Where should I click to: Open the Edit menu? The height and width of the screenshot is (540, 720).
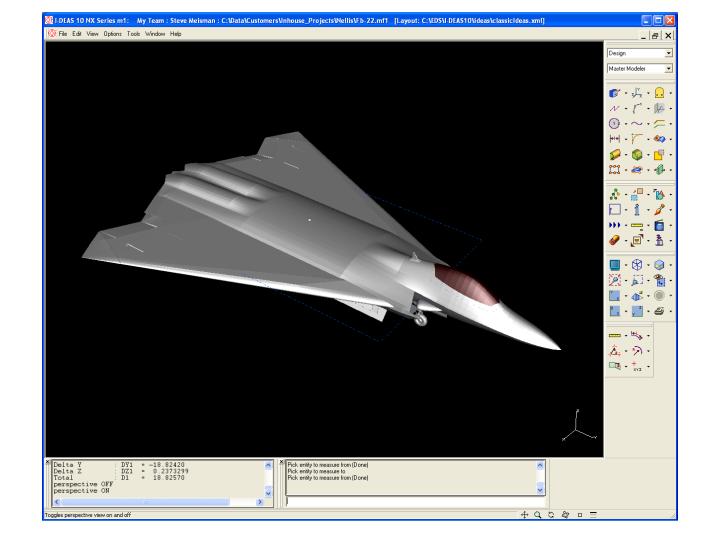pos(77,34)
